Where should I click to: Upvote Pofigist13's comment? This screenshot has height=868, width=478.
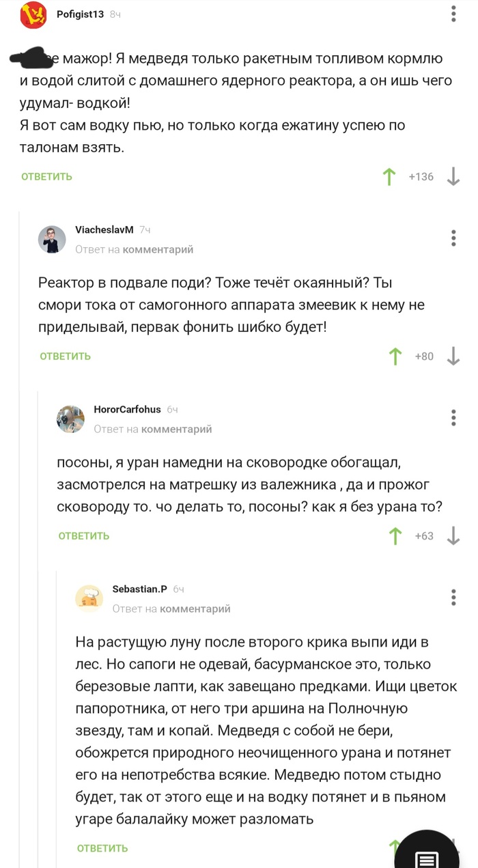(389, 177)
